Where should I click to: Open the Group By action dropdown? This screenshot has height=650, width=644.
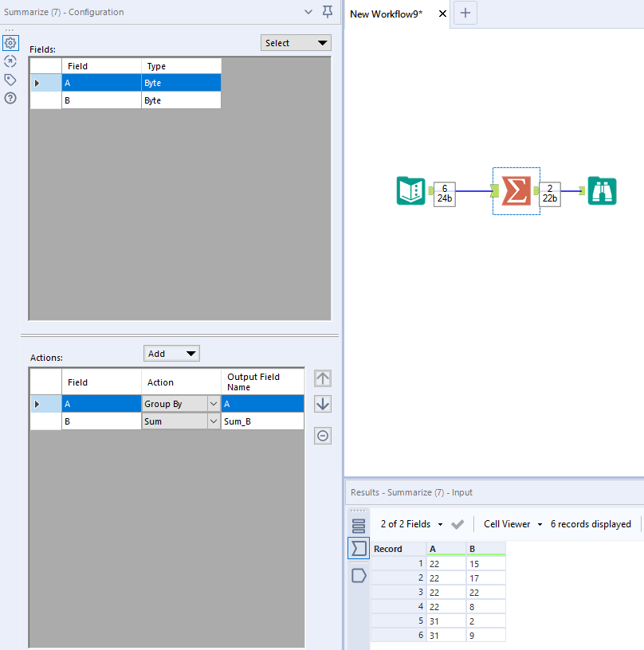point(212,404)
